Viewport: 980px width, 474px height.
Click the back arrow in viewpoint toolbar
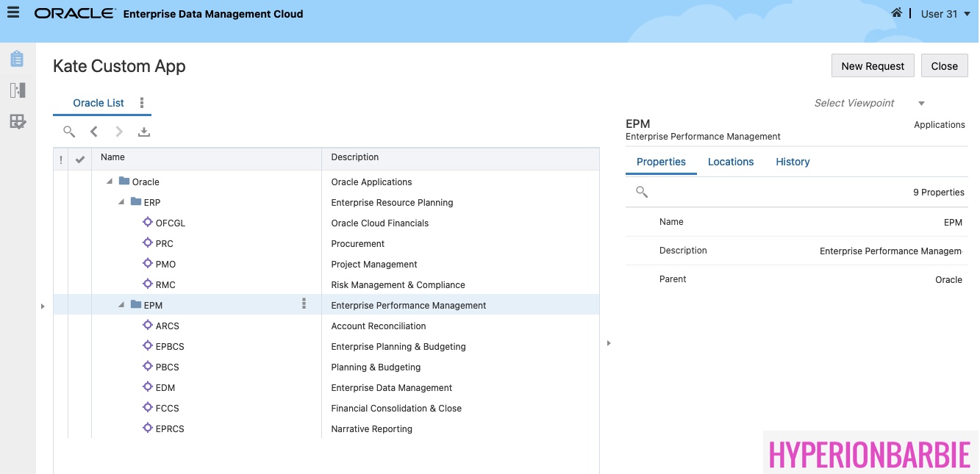coord(94,132)
